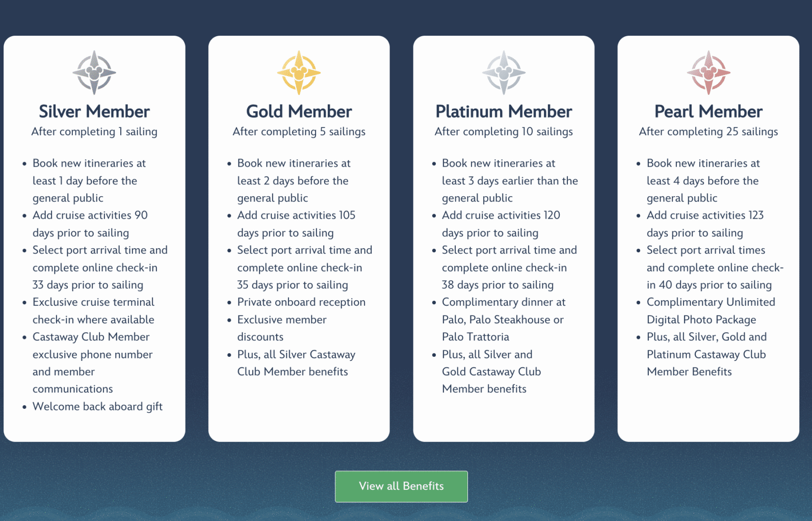This screenshot has height=521, width=812.
Task: Click 'Private onboard reception' bullet
Action: [301, 302]
